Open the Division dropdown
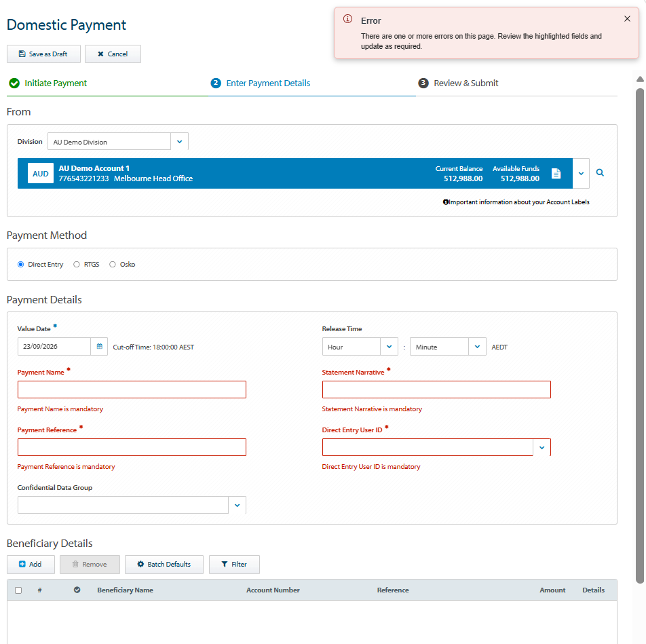Screen dimensions: 646x644 tap(180, 142)
